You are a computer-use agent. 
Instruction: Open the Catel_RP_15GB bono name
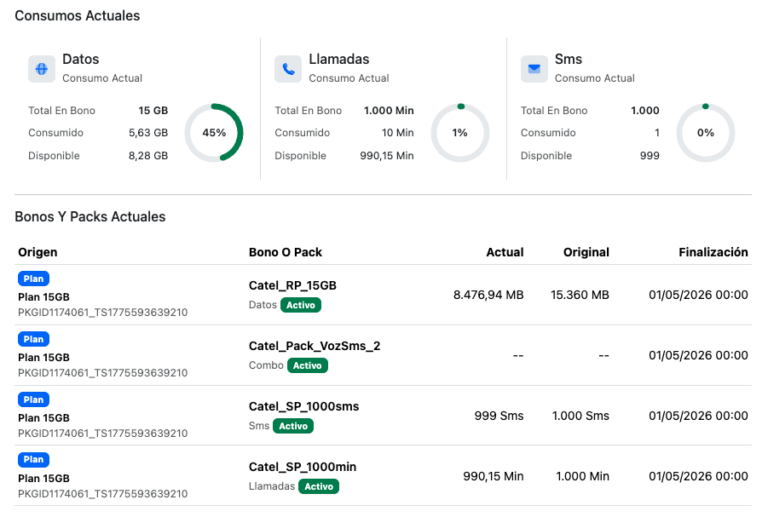tap(292, 285)
